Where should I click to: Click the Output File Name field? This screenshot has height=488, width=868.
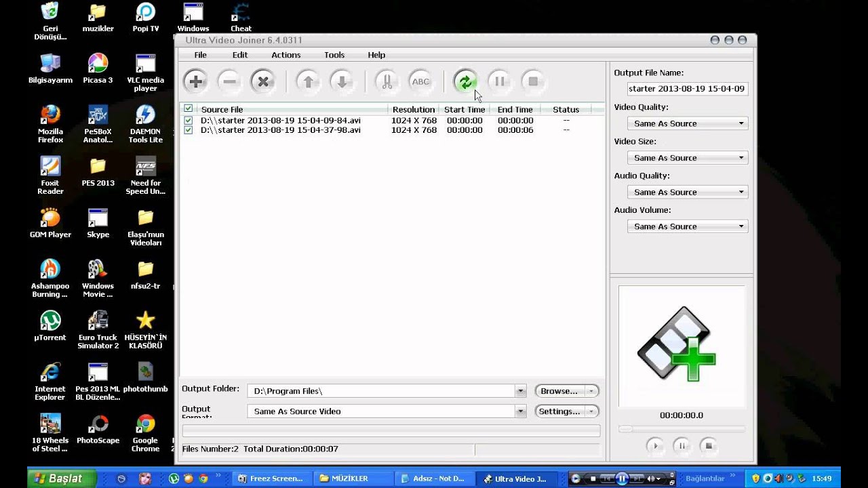point(688,89)
